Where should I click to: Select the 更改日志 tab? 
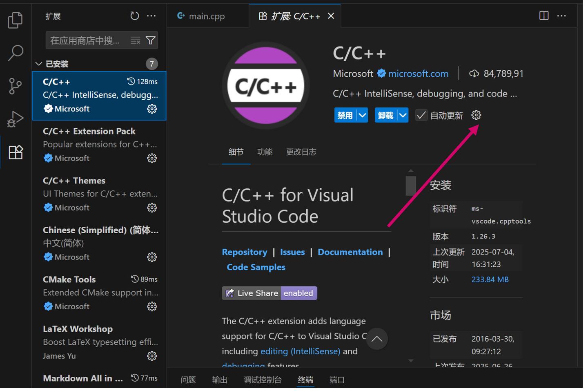(x=301, y=152)
